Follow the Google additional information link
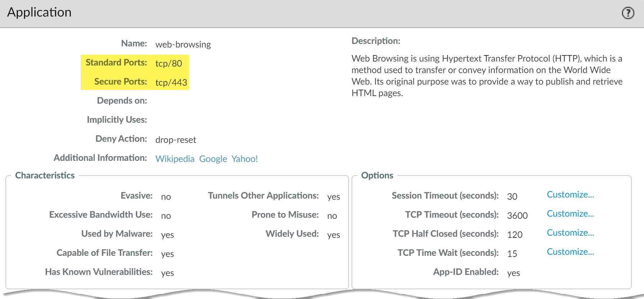This screenshot has width=644, height=299. click(213, 159)
